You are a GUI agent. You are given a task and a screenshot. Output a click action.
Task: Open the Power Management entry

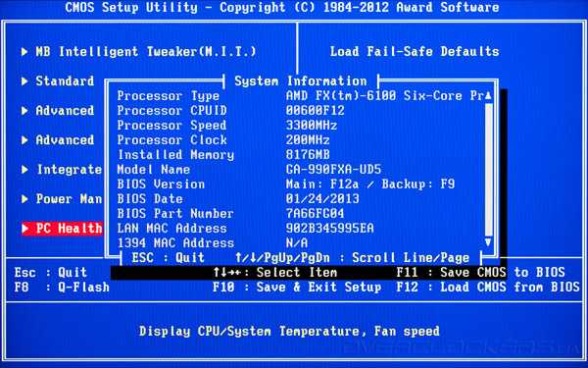(x=69, y=198)
